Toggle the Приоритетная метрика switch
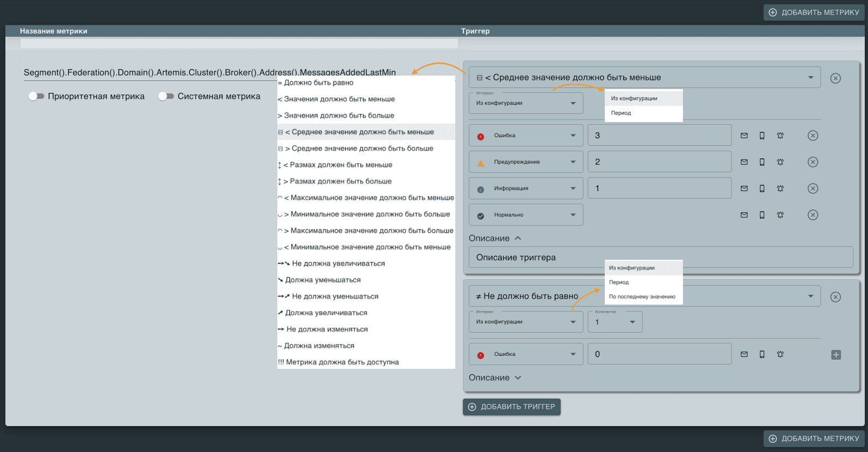Screen dimensions: 868x452 coord(36,96)
